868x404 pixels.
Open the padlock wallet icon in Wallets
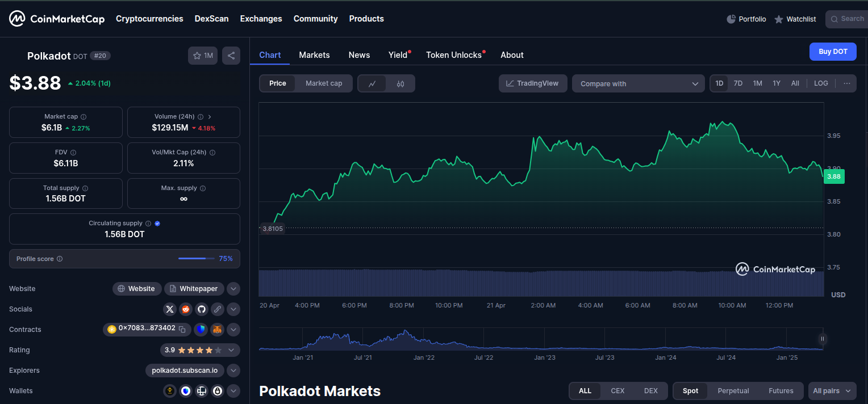coord(217,391)
